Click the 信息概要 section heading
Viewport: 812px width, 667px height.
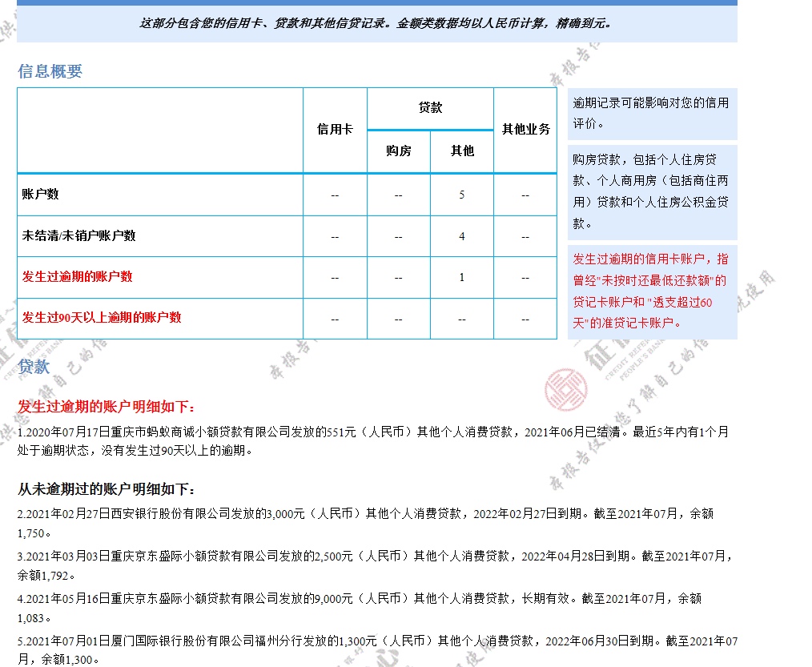pos(50,71)
